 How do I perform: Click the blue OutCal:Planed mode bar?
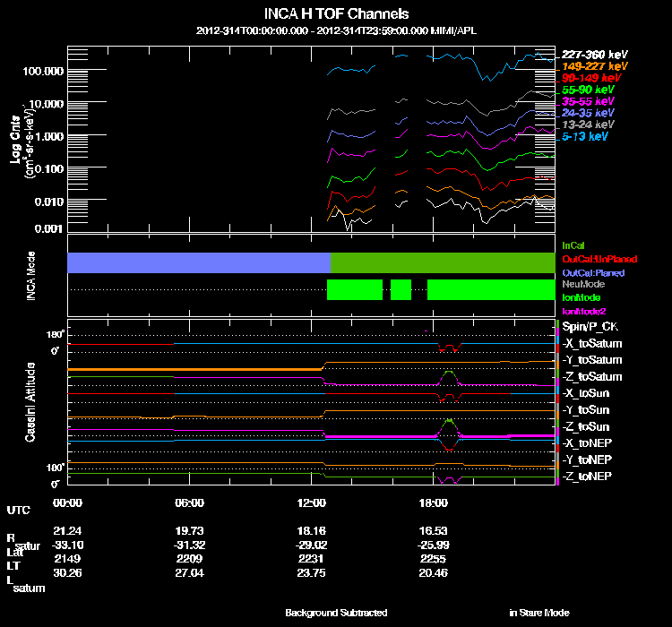pos(199,262)
